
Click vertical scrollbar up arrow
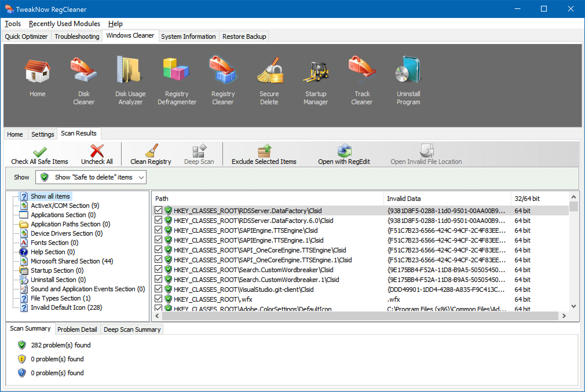[574, 197]
